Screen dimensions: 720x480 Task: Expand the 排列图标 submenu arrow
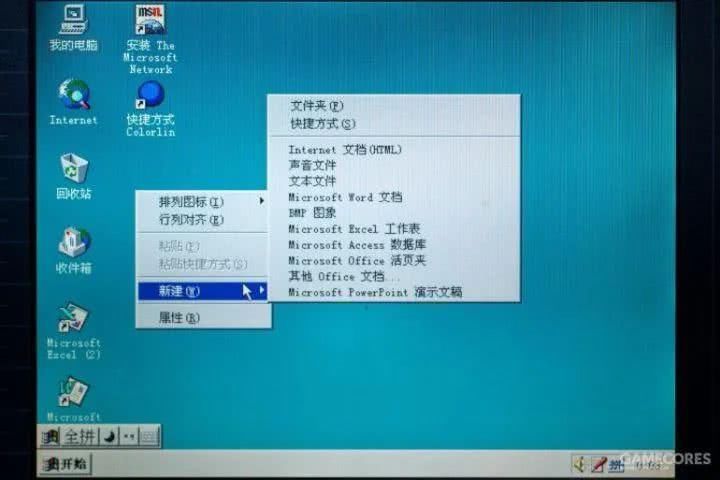coord(261,201)
